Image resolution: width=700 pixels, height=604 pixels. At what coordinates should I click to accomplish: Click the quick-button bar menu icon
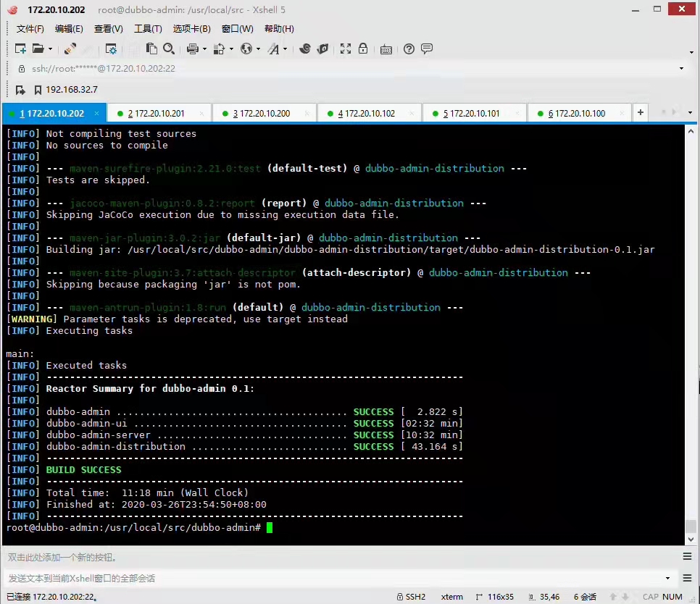click(x=688, y=556)
